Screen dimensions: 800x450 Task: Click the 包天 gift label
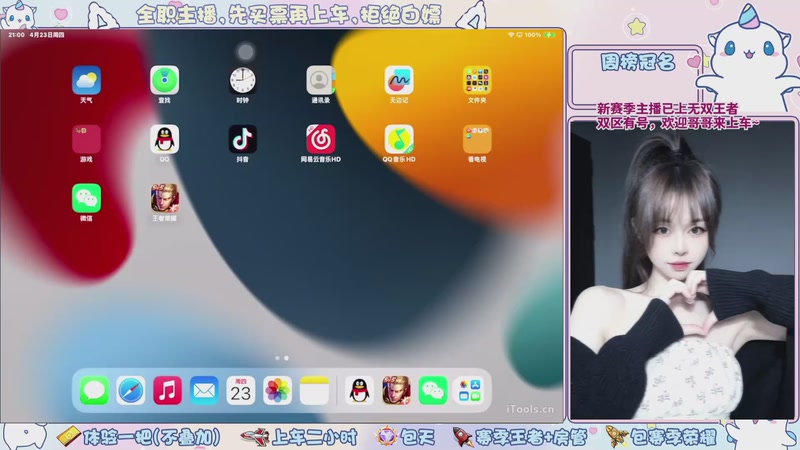point(418,437)
